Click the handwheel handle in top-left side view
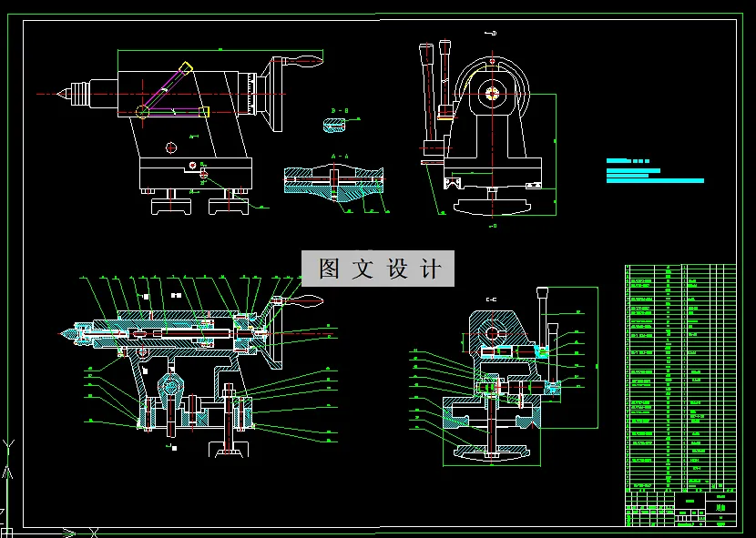This screenshot has width=756, height=538. pos(303,60)
